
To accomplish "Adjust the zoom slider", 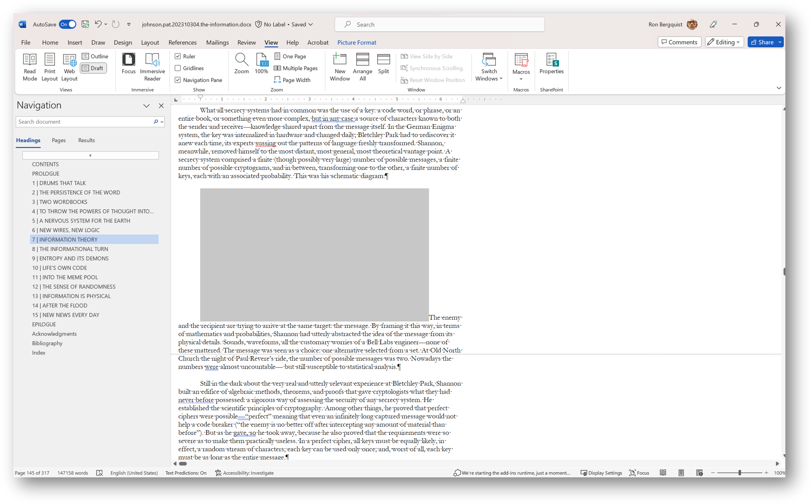I will pos(740,473).
